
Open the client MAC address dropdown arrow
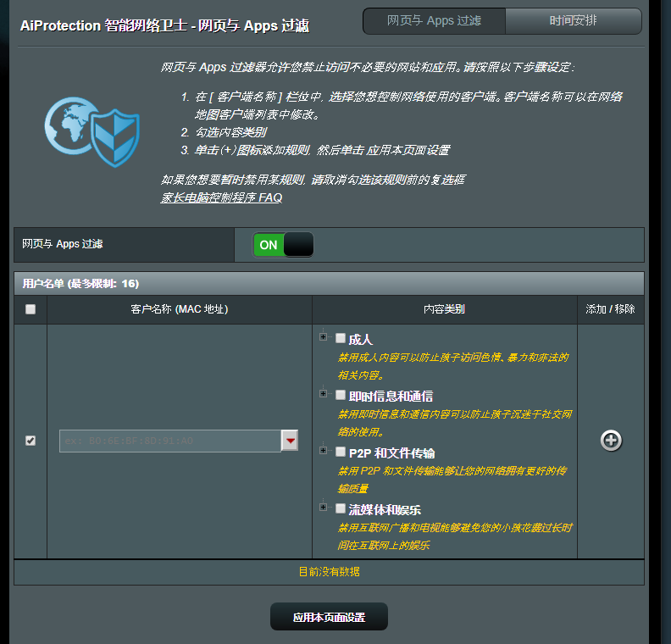click(x=290, y=441)
